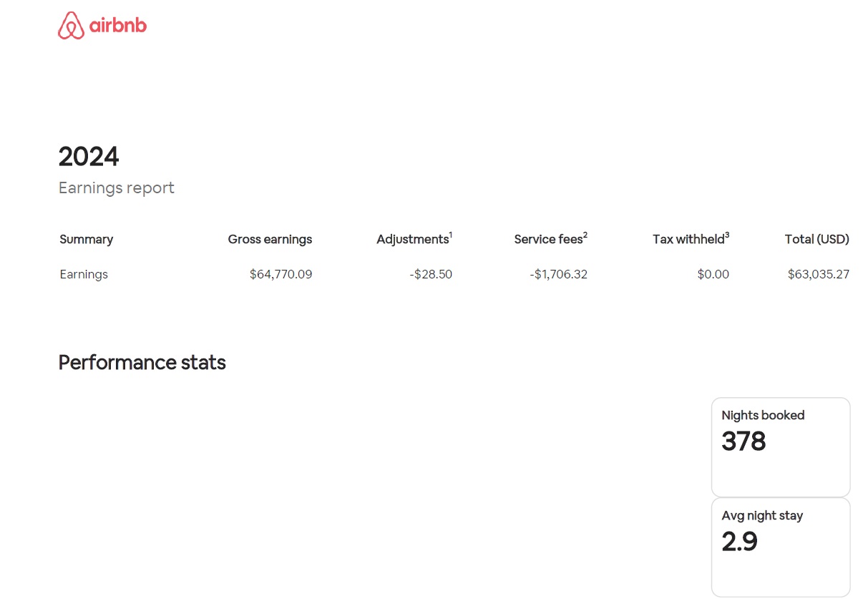Open footnote 2 beside Service fees

[585, 235]
